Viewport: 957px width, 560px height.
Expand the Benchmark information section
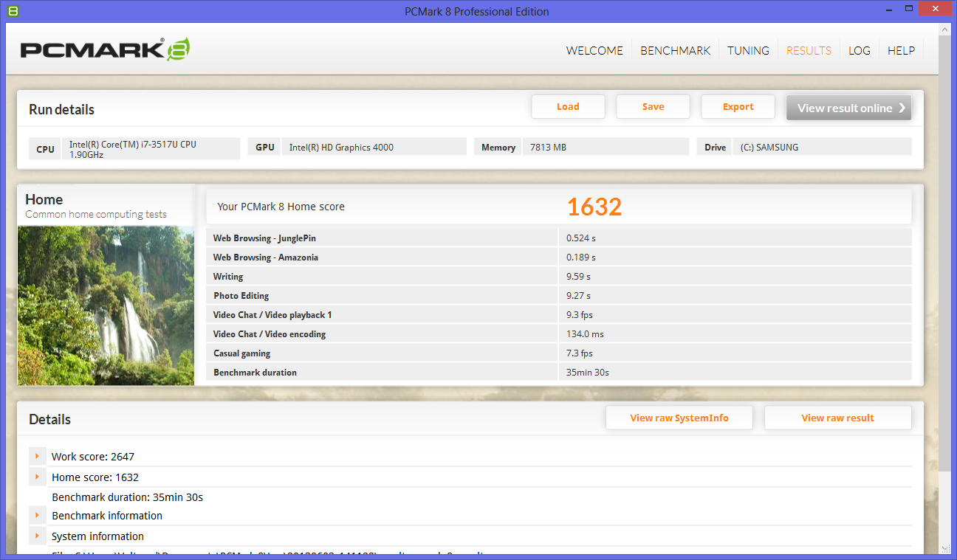(37, 515)
